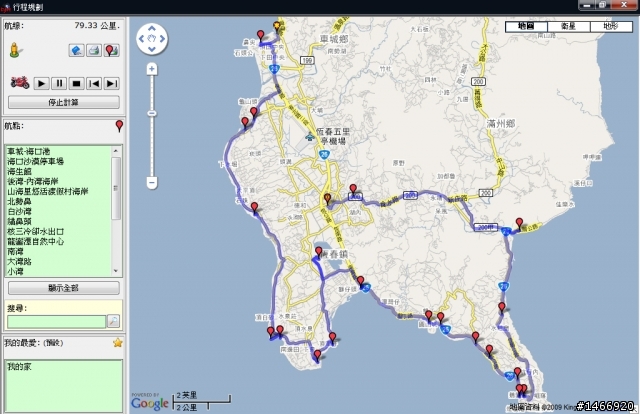The height and width of the screenshot is (414, 640).
Task: Click the red pin icon beside 航點
Action: [x=119, y=126]
